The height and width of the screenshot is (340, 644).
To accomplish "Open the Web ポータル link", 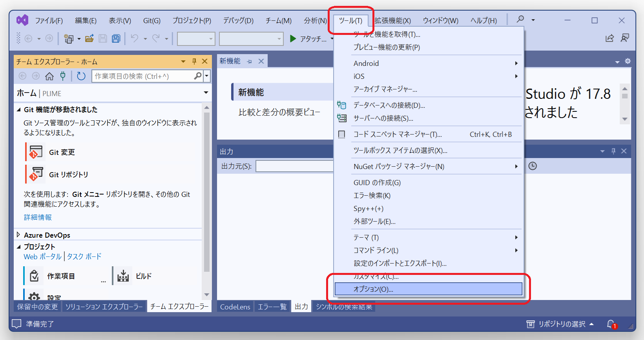I will (x=42, y=256).
